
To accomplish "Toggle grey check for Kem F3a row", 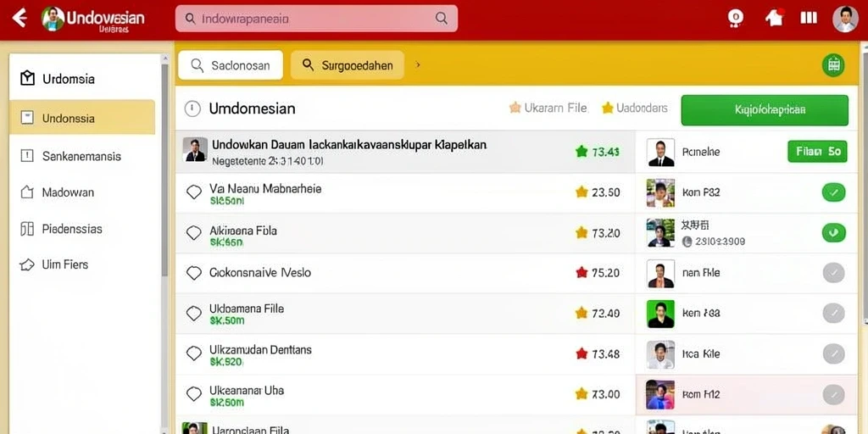I will pyautogui.click(x=834, y=313).
